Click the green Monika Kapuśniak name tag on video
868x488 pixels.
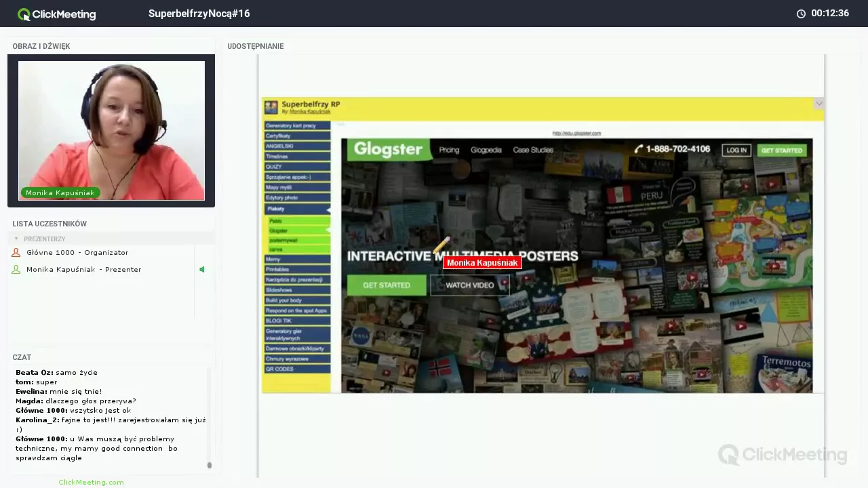coord(60,192)
